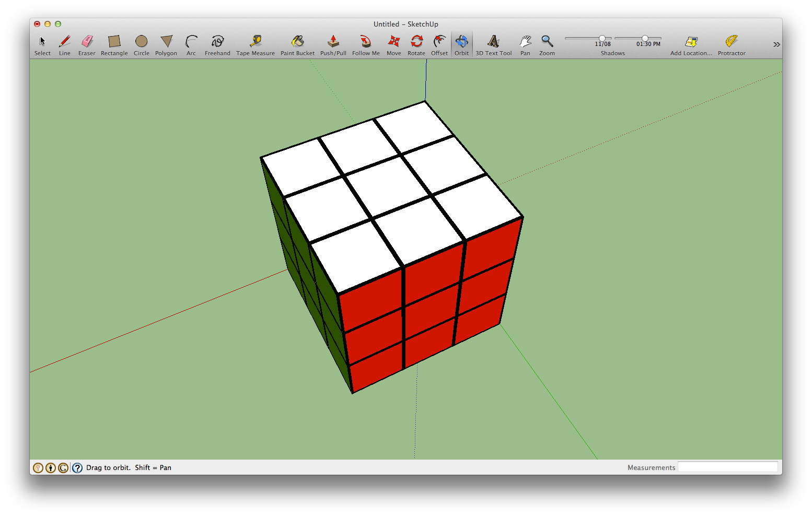
Task: Toggle off the active Orbit tool
Action: click(461, 42)
